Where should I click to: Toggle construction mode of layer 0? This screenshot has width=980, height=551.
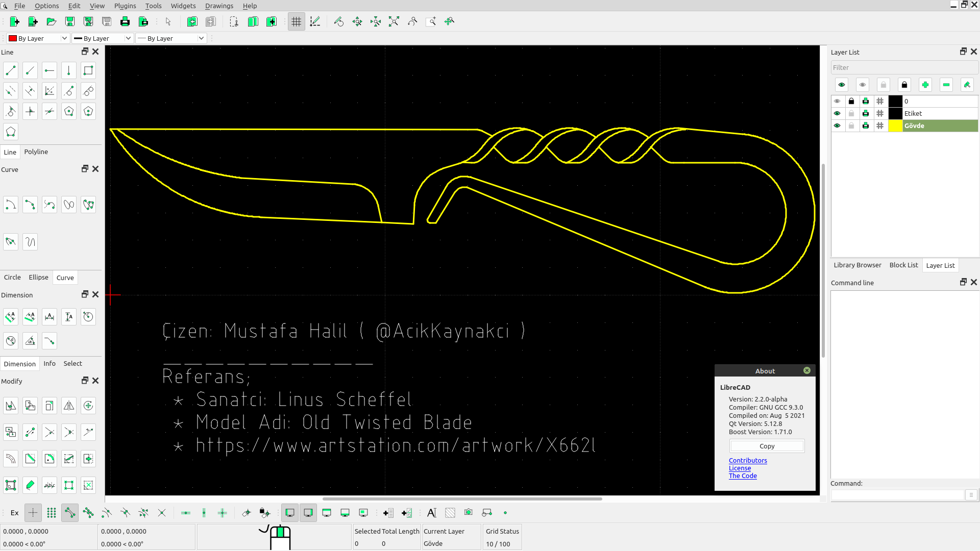coord(880,101)
